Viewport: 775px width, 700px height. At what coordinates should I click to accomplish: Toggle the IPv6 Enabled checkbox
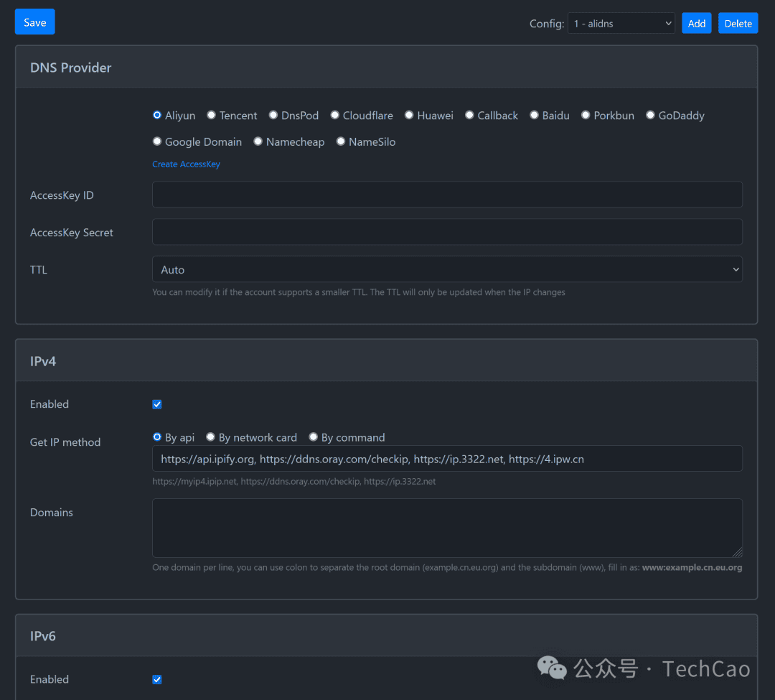(x=157, y=679)
